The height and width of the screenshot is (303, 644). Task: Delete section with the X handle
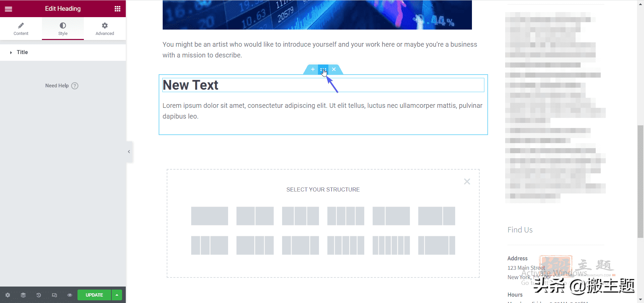(334, 69)
